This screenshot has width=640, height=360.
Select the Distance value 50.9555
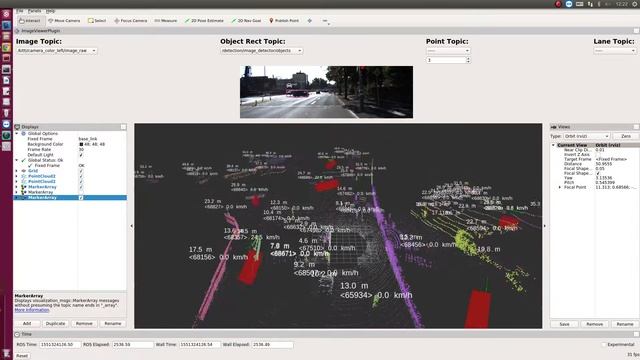604,164
